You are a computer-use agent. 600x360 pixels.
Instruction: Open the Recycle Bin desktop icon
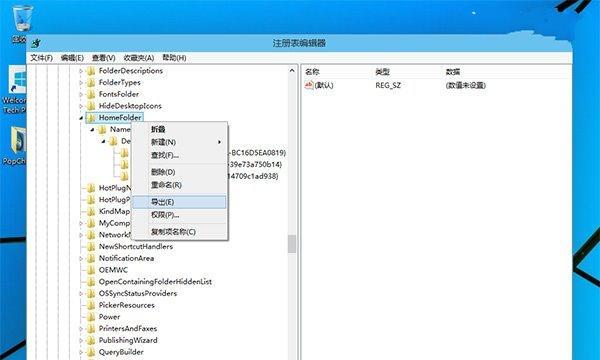[23, 18]
